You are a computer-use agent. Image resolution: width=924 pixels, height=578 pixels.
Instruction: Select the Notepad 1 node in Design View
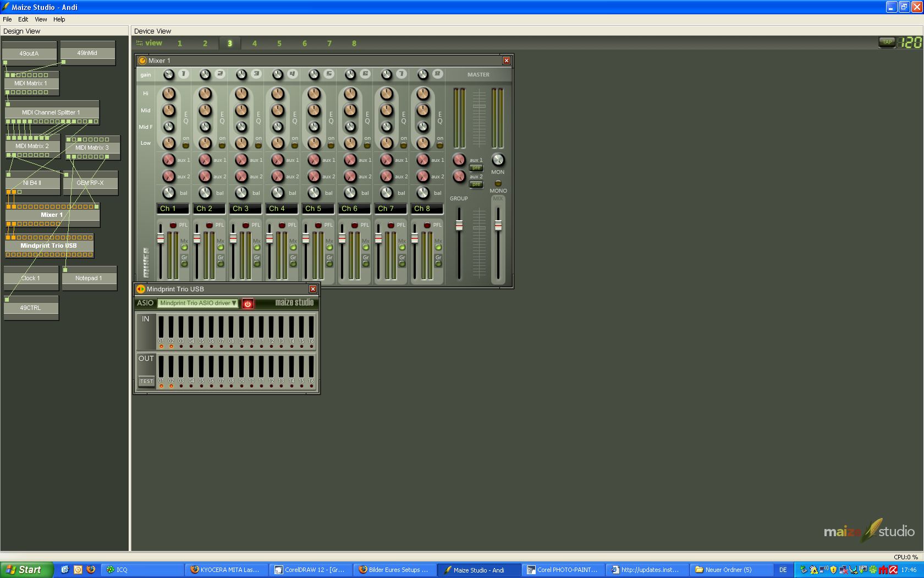tap(89, 279)
